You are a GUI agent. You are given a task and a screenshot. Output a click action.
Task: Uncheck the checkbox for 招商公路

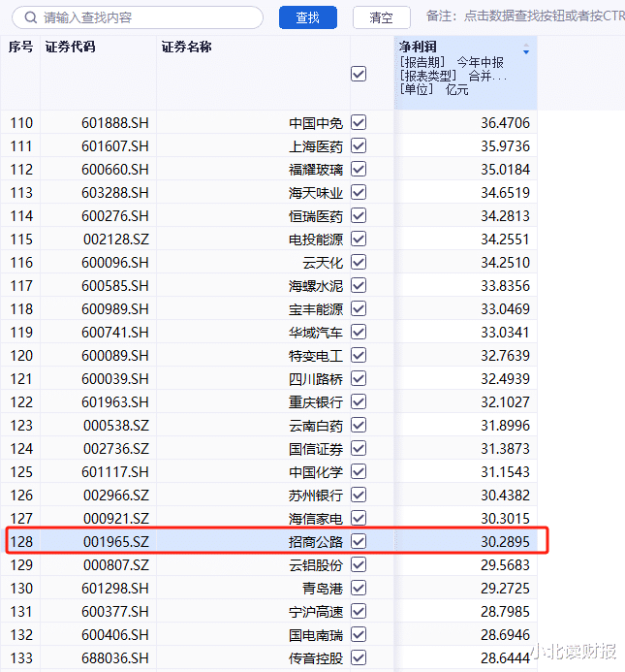pos(359,541)
